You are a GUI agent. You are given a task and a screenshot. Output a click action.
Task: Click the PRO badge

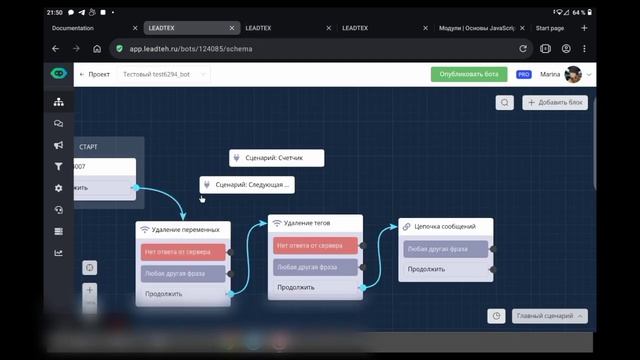[524, 74]
